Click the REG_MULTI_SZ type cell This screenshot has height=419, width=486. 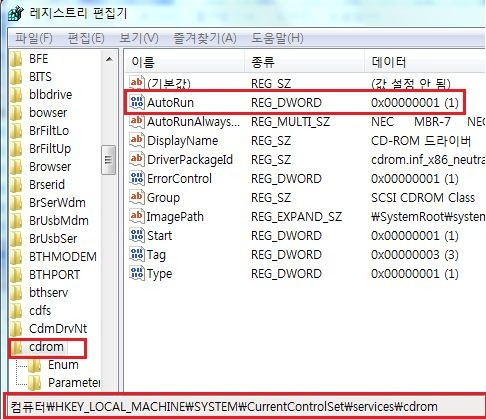click(x=290, y=122)
